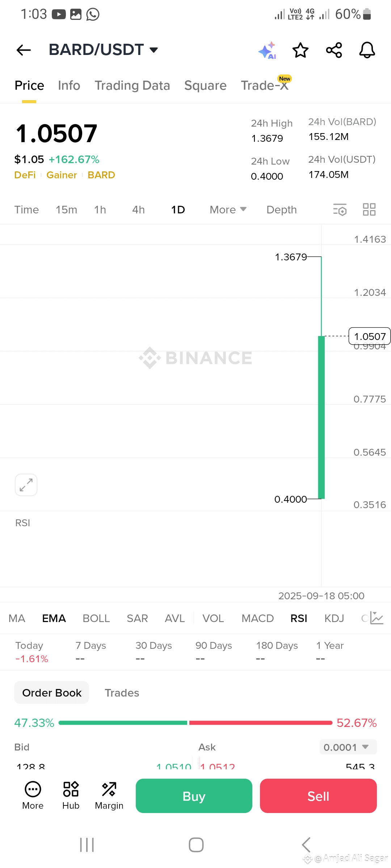Open the BARD/USDT pair dropdown

click(x=104, y=50)
